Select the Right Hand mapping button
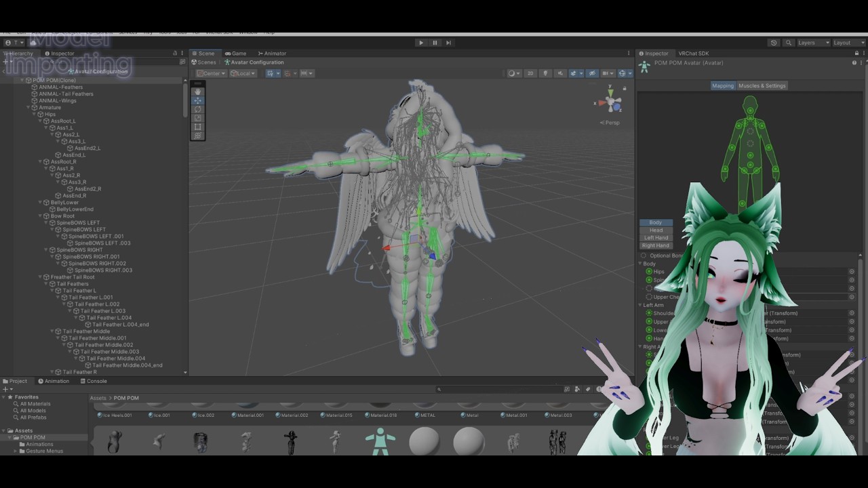 pos(656,245)
